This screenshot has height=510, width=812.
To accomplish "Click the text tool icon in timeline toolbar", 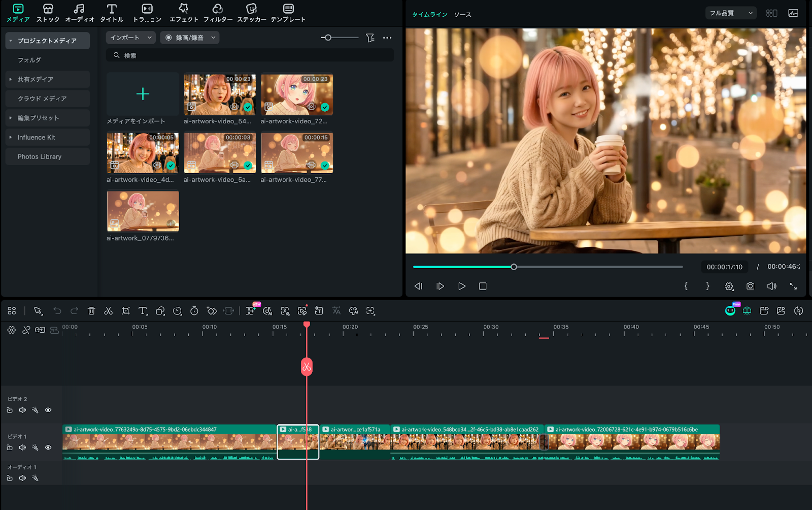I will pyautogui.click(x=143, y=311).
